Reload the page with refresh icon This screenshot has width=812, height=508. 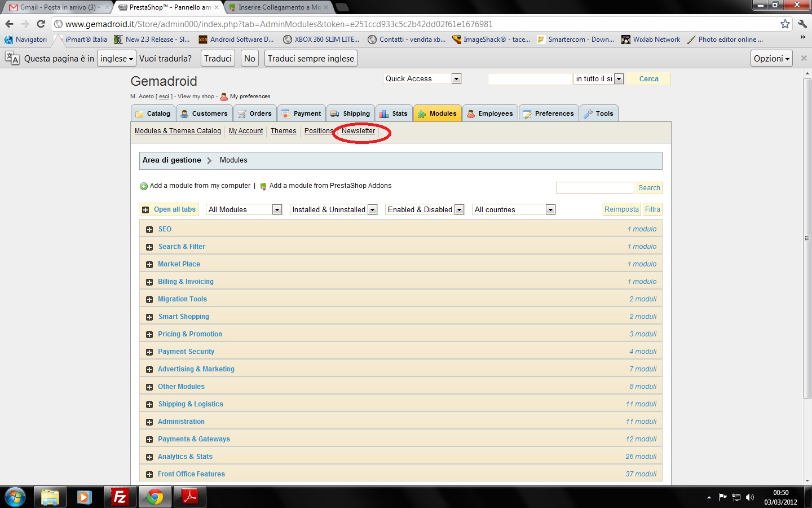(41, 24)
